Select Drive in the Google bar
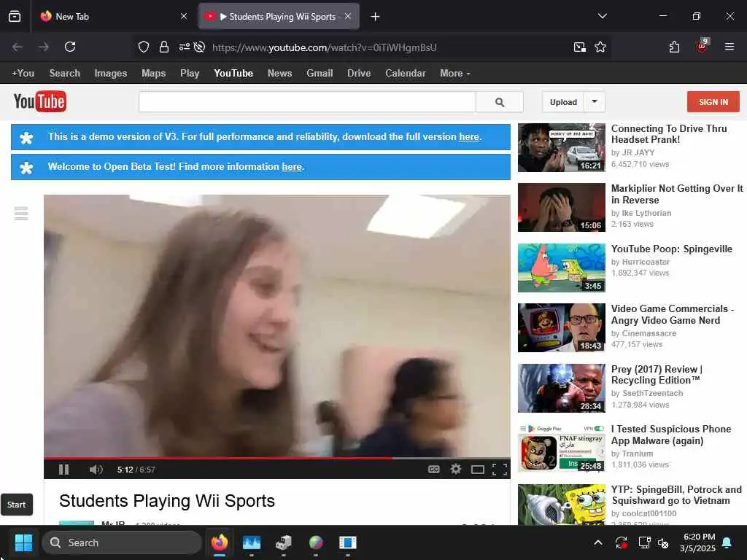The image size is (747, 560). [x=359, y=74]
